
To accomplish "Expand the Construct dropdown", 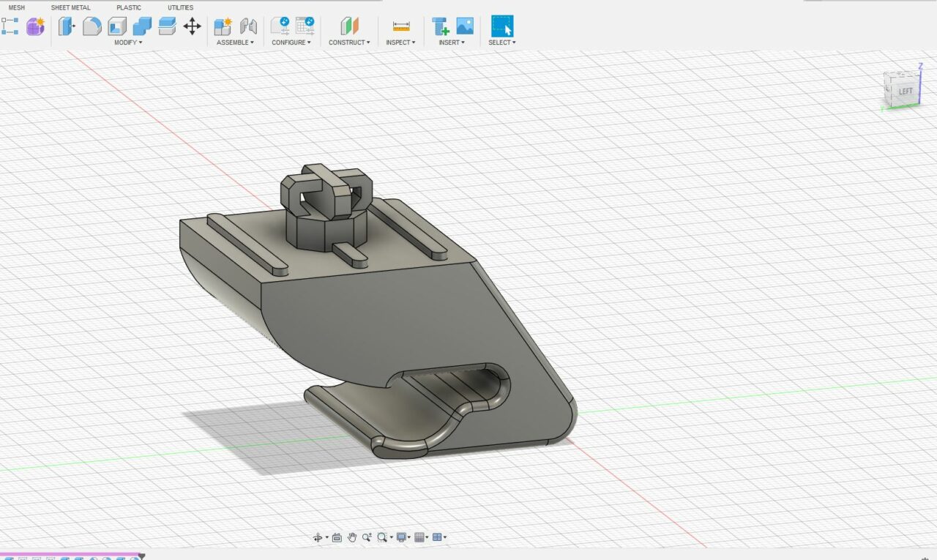I will (349, 42).
